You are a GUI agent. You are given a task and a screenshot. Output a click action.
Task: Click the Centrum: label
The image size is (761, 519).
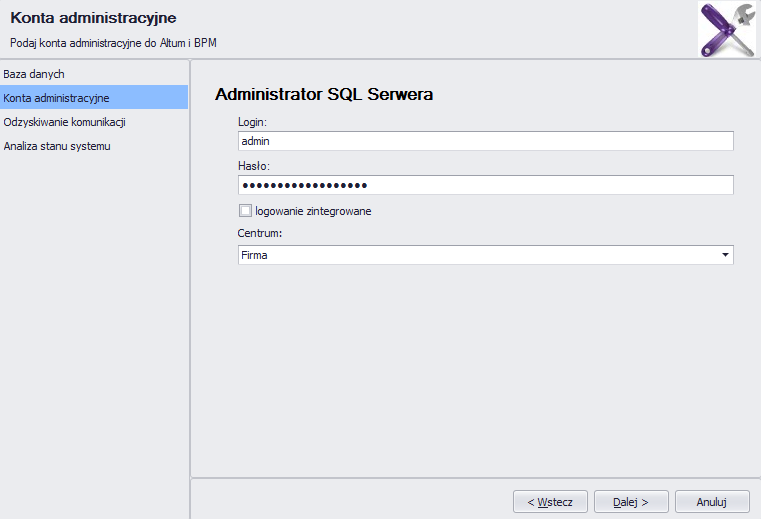click(260, 233)
